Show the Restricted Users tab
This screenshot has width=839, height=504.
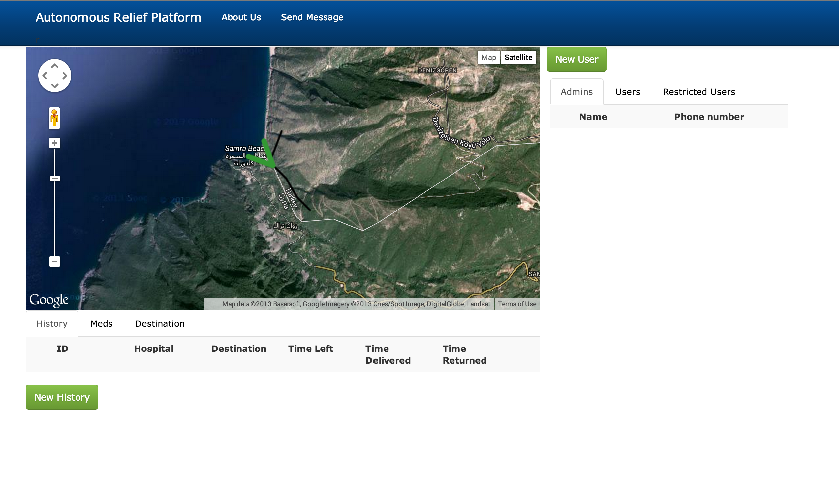pos(699,92)
